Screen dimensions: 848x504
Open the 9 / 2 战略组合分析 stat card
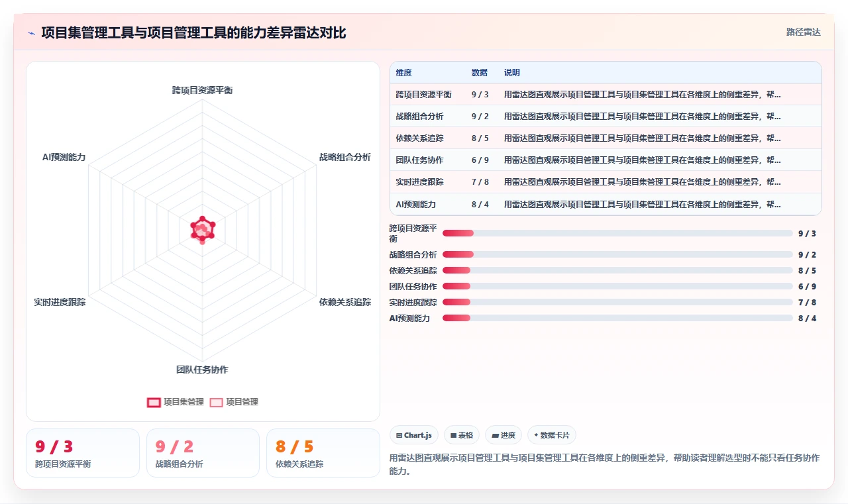point(203,453)
